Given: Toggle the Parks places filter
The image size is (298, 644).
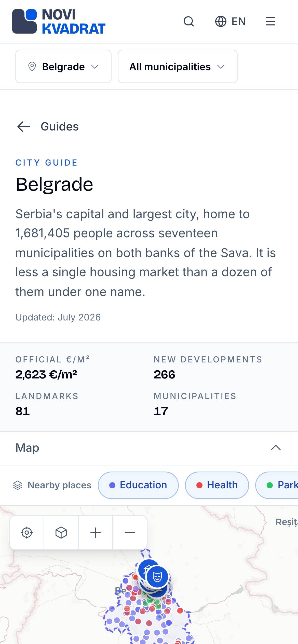Looking at the screenshot, I should (x=277, y=485).
